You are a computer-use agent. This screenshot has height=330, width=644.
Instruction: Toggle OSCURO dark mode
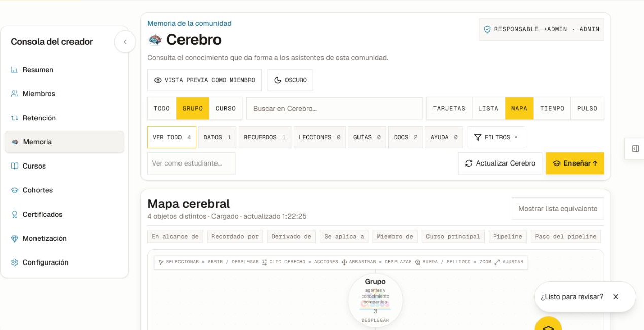click(x=291, y=80)
